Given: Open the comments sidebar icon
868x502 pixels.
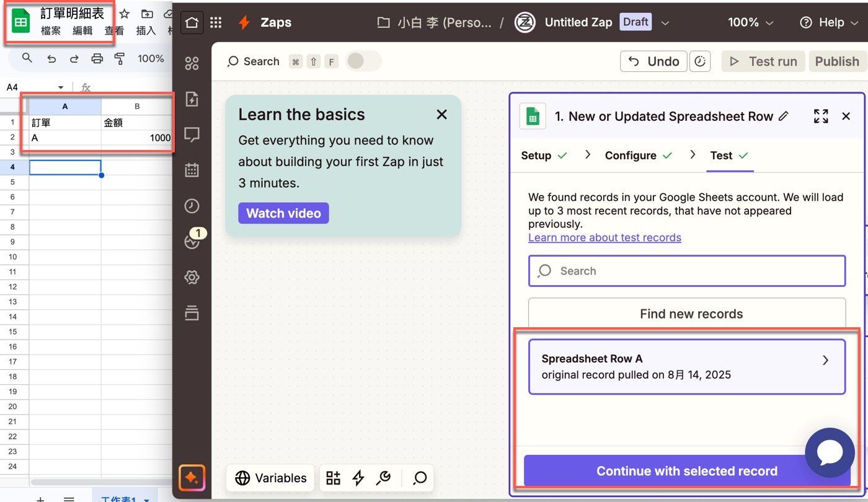Looking at the screenshot, I should click(192, 134).
